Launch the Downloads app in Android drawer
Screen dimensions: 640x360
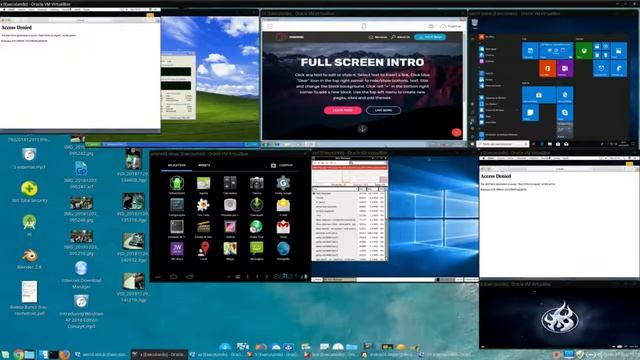pos(256,205)
